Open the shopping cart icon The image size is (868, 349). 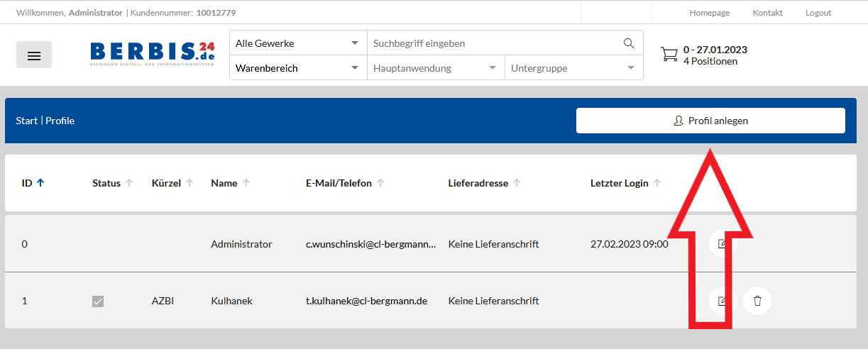(669, 55)
